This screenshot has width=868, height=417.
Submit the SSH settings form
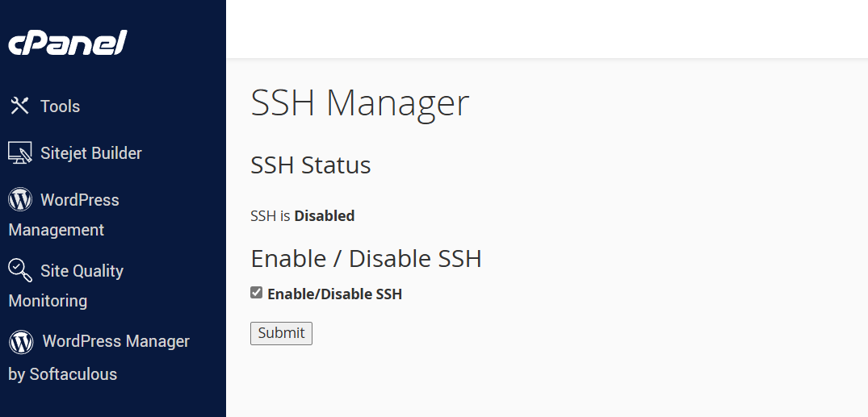point(281,333)
